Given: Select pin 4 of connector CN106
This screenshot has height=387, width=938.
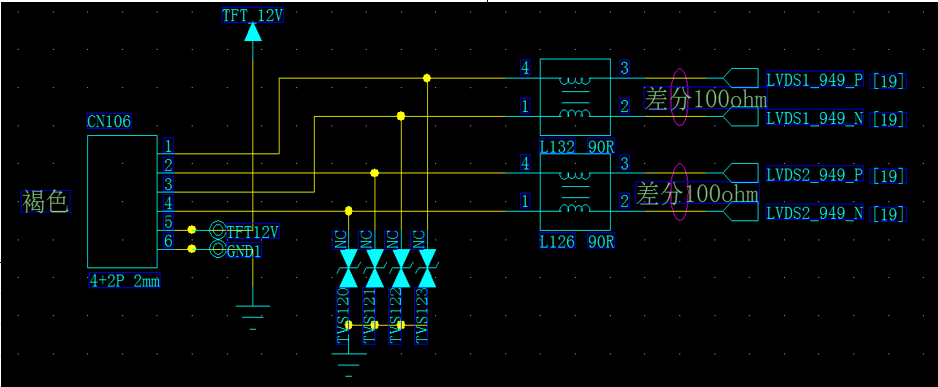Looking at the screenshot, I should (169, 203).
